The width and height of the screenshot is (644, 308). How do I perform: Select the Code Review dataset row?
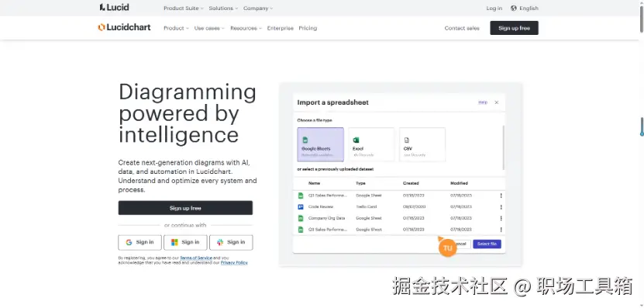[399, 207]
